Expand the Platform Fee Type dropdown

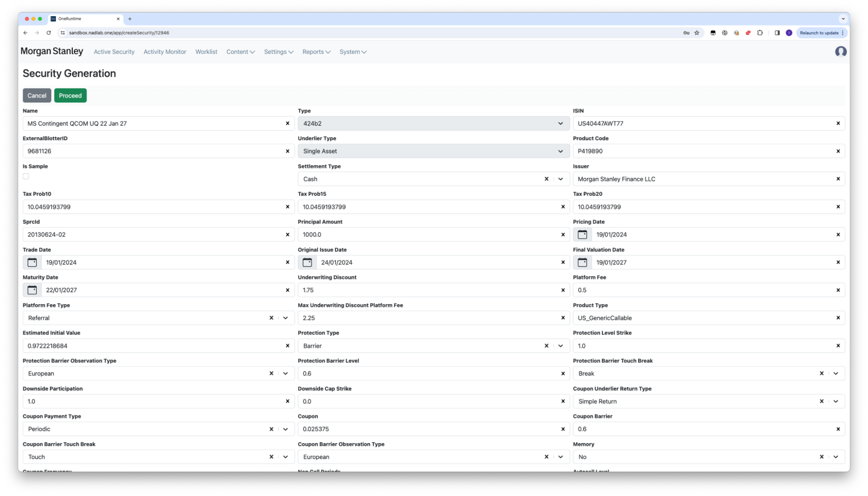[285, 318]
